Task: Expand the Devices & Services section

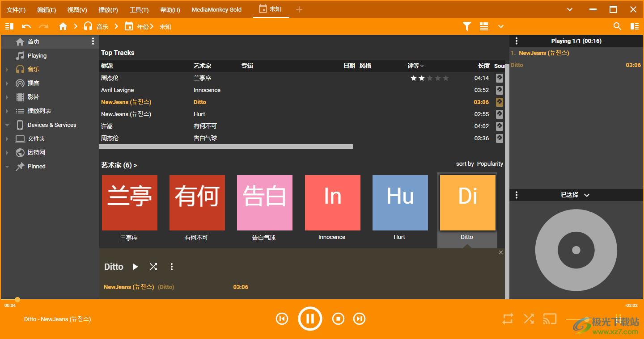Action: click(x=7, y=125)
